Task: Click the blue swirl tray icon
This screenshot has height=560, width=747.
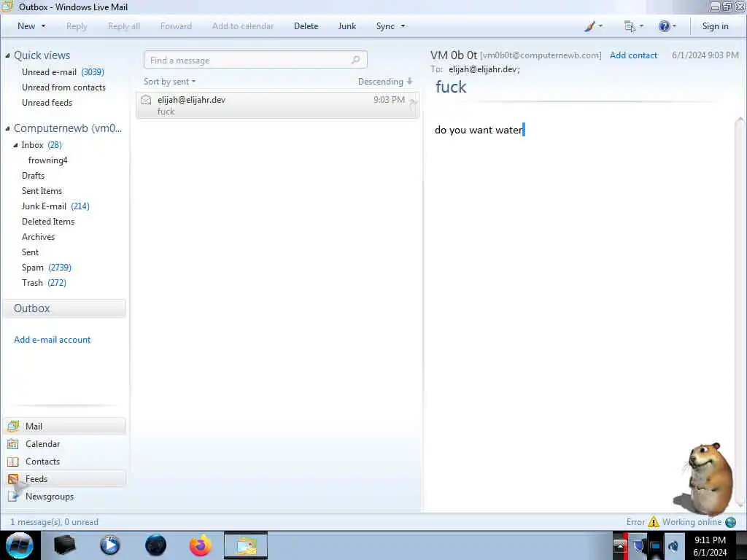Action: click(x=673, y=545)
